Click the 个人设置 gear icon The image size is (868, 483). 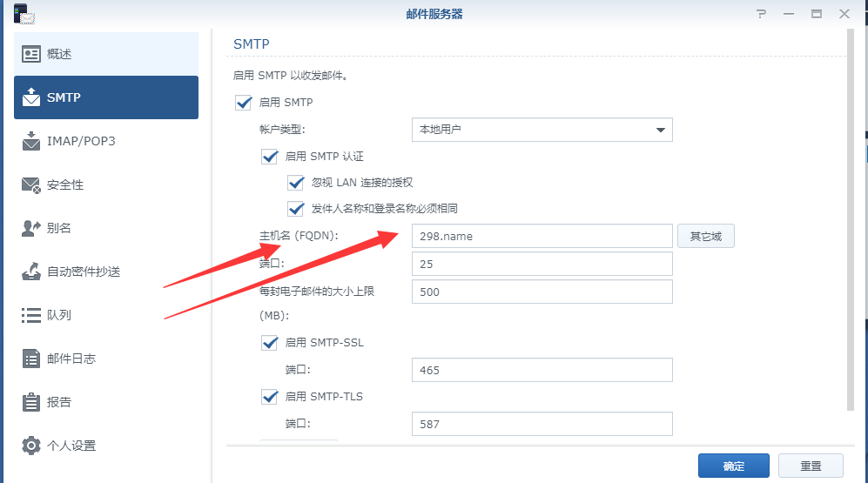coord(31,446)
